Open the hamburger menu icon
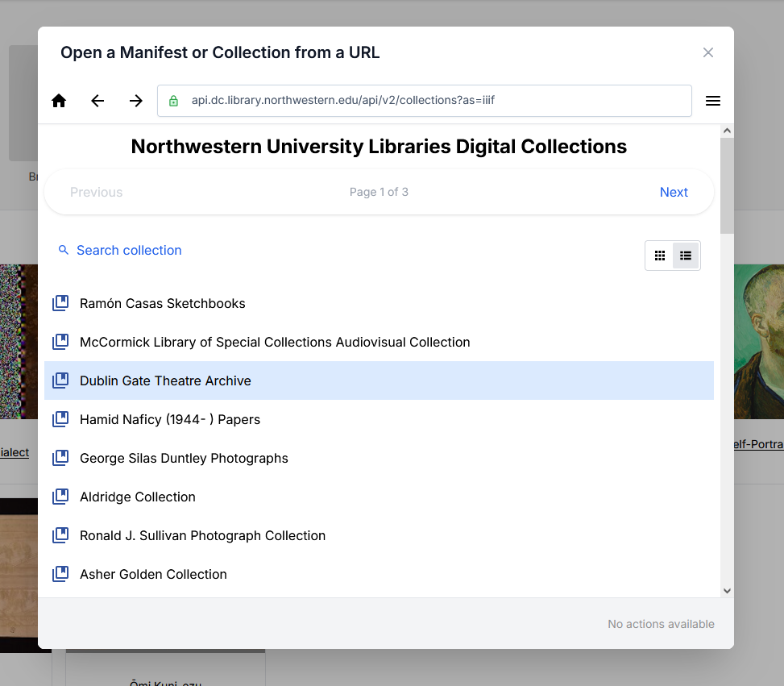The width and height of the screenshot is (784, 686). pyautogui.click(x=712, y=101)
